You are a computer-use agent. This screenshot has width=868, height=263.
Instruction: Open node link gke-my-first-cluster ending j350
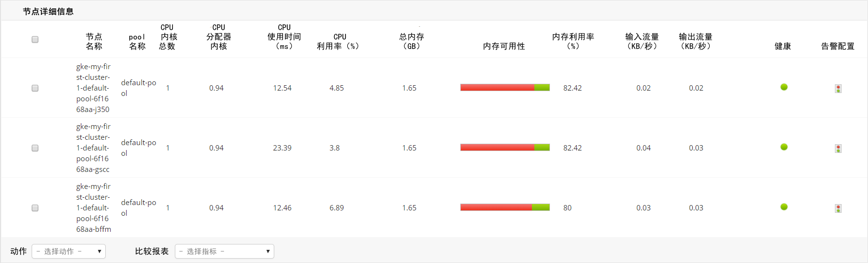coord(93,88)
